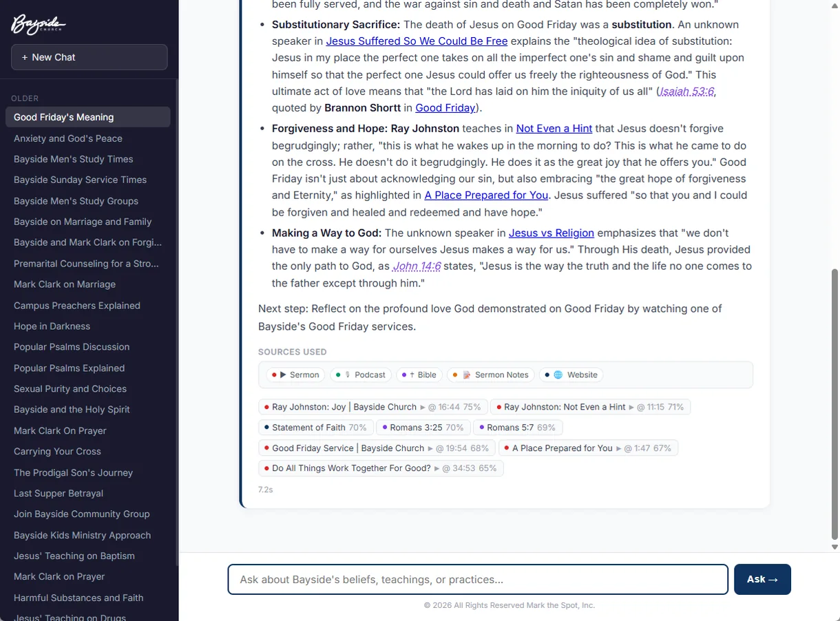Image resolution: width=840 pixels, height=621 pixels.
Task: Click the Bayside Church logo
Action: point(39,25)
